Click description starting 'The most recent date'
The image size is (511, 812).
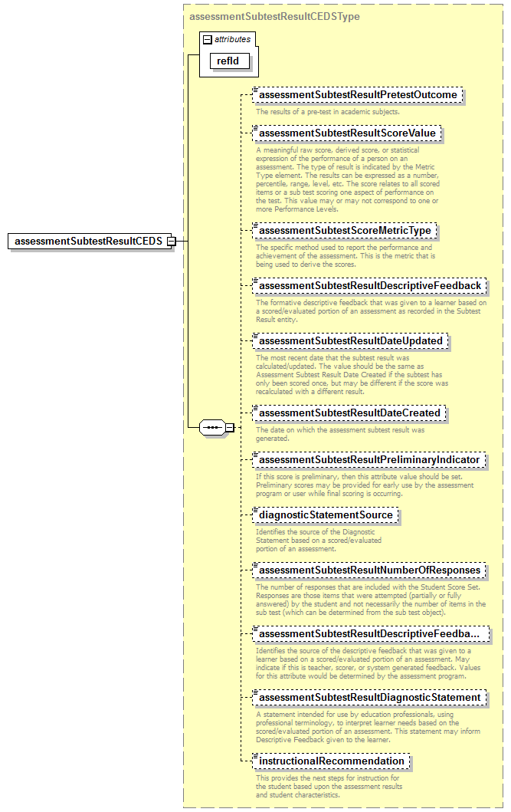[x=352, y=375]
